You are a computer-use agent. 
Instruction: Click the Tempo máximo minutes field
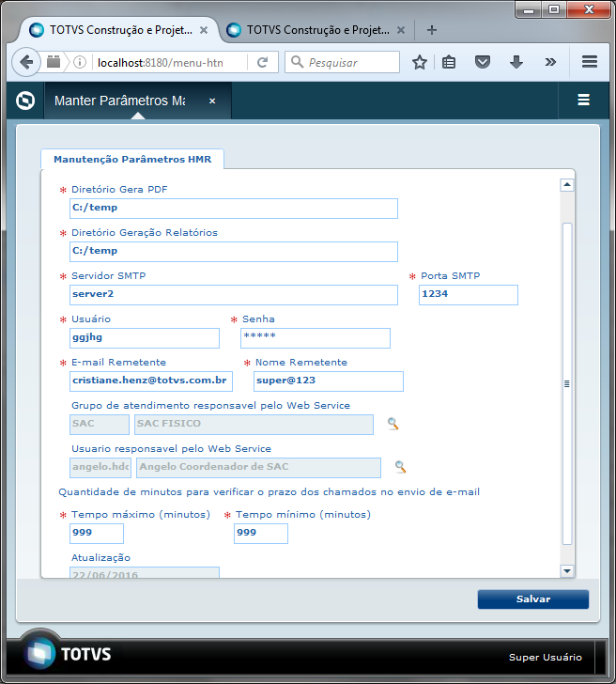[97, 534]
